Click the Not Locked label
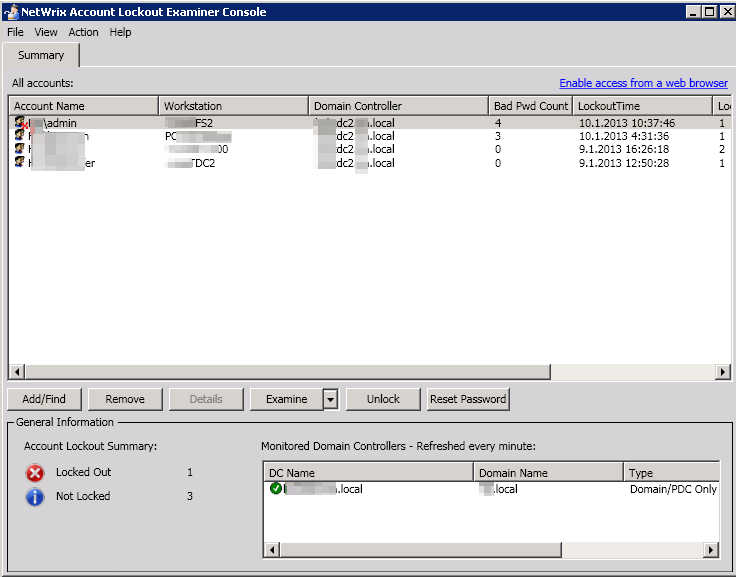The image size is (736, 577). pos(83,496)
